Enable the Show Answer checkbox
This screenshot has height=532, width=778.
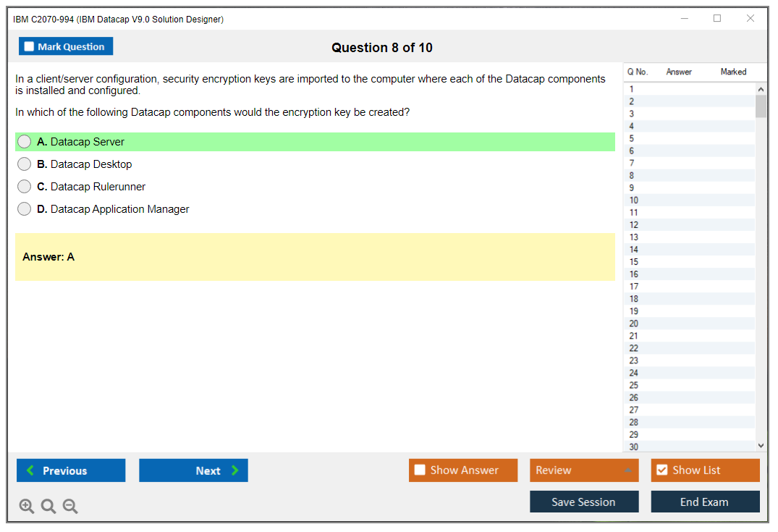[420, 470]
